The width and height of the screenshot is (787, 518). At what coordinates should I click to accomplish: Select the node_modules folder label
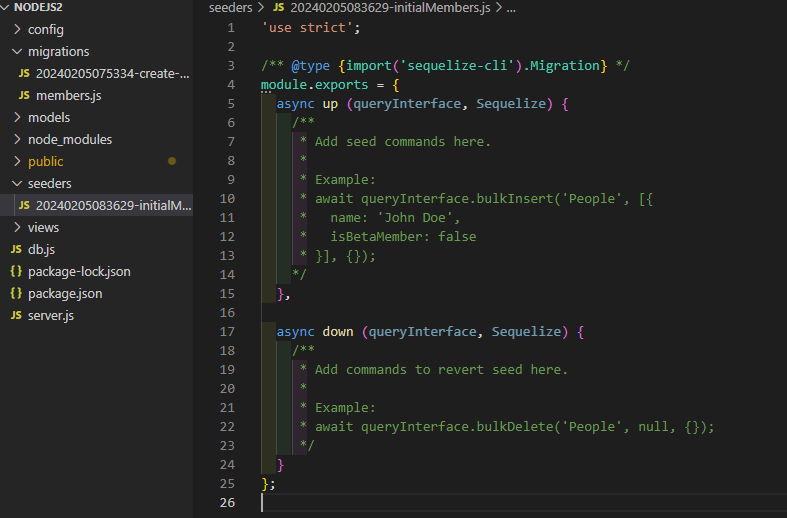click(70, 140)
